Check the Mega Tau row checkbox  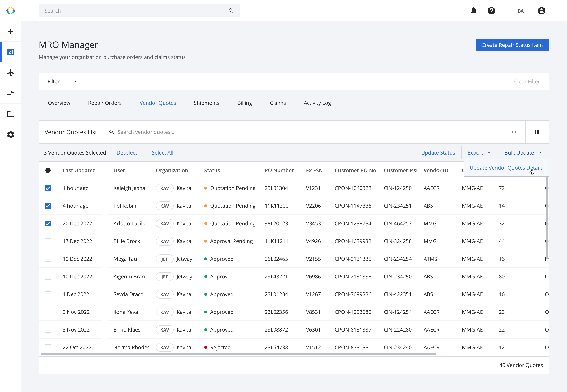(x=48, y=259)
